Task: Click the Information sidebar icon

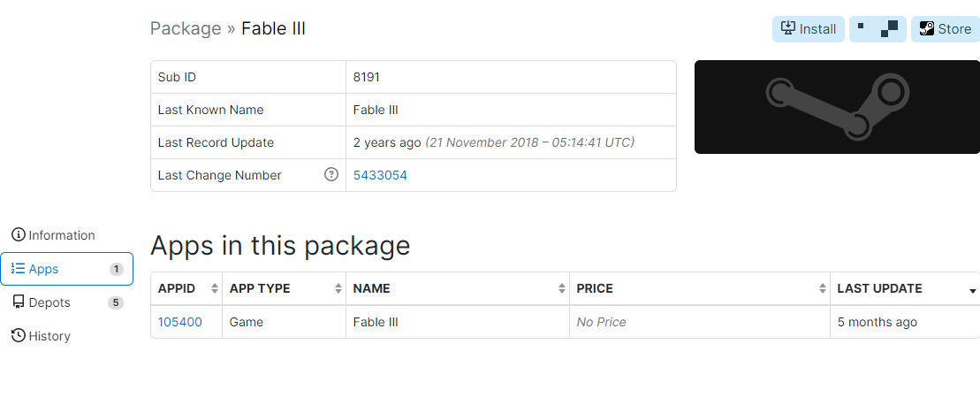Action: (x=19, y=235)
